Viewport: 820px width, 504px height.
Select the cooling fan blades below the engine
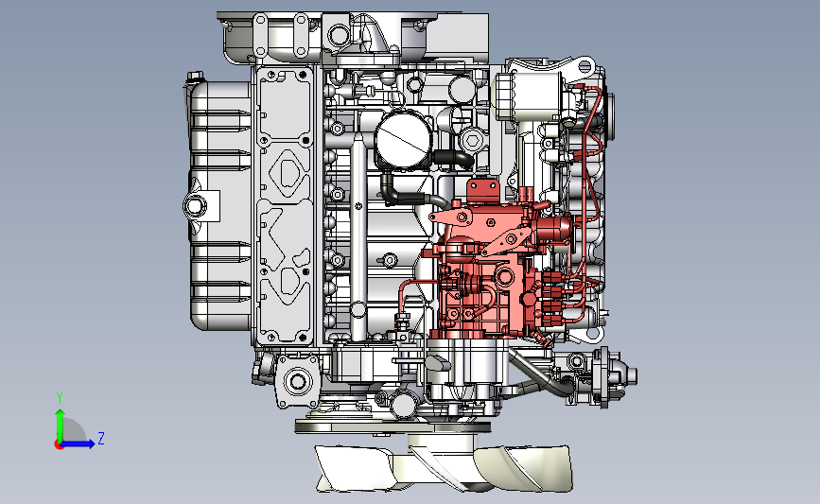(444, 467)
